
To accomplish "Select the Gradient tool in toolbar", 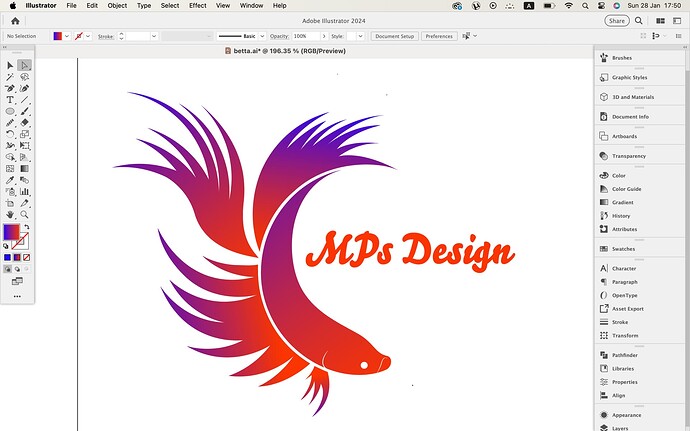I will [x=24, y=169].
